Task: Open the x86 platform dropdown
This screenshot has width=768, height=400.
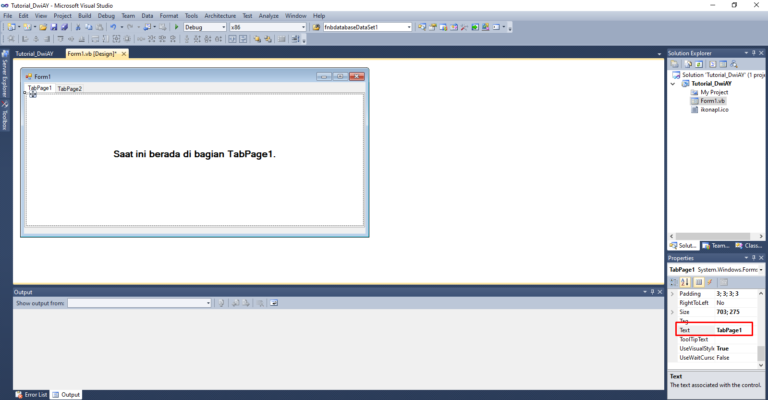Action: pyautogui.click(x=303, y=27)
